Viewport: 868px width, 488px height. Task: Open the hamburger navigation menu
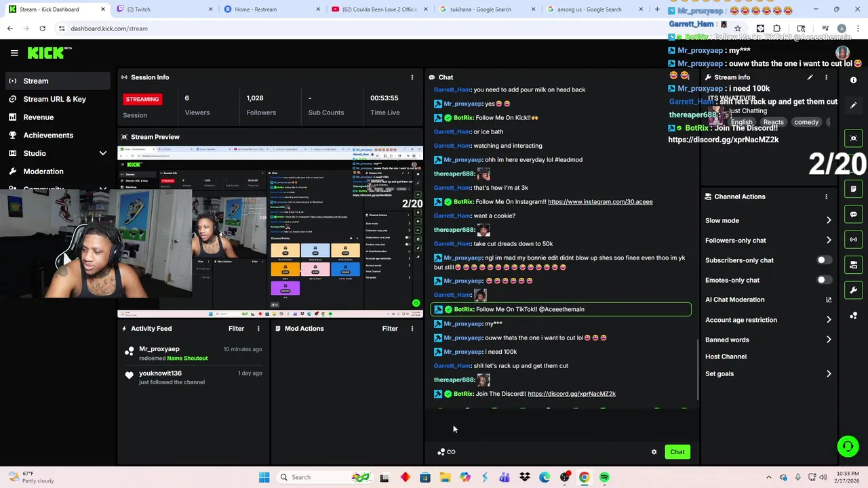click(x=14, y=53)
